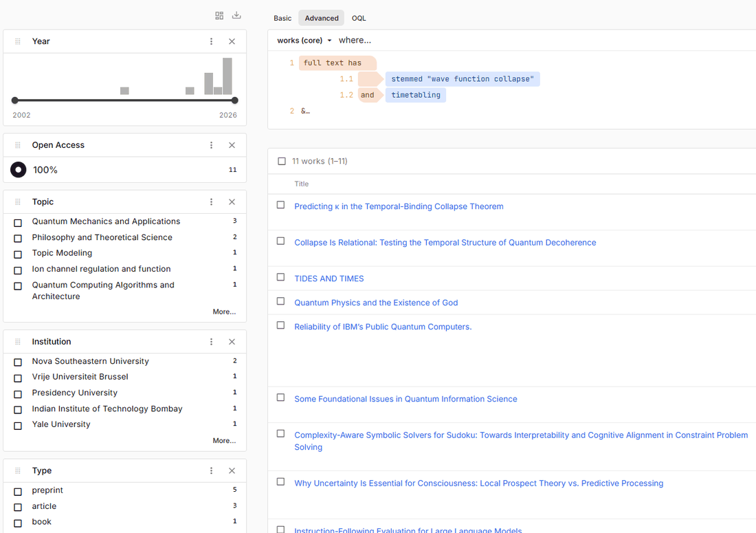Open the TIDES AND TIMES work
This screenshot has height=533, width=756.
[329, 279]
